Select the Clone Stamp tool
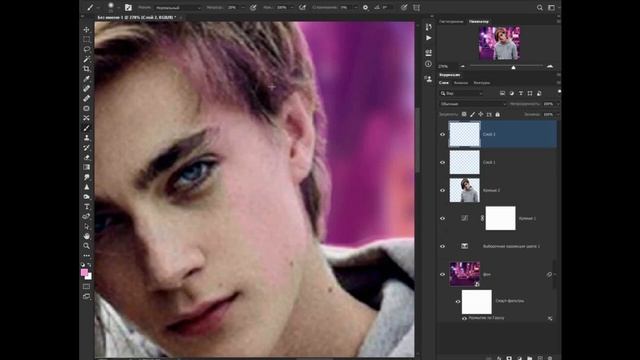Screen dimensions: 640x360 tap(87, 138)
